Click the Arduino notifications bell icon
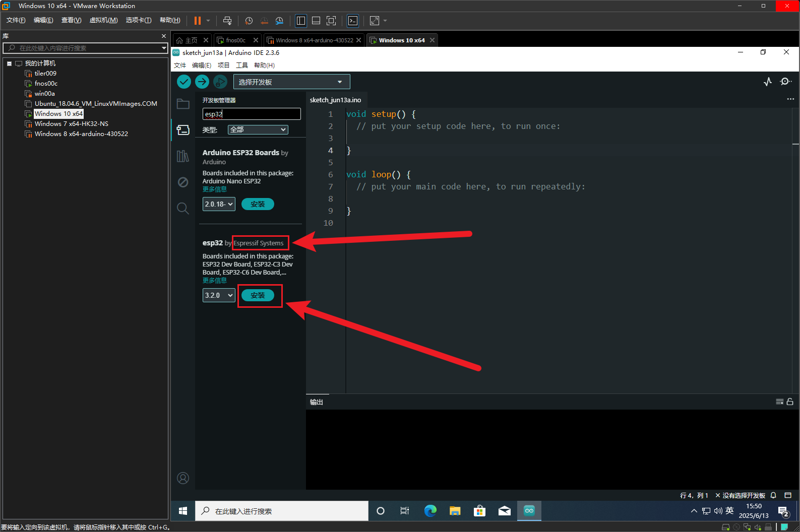800x532 pixels. pyautogui.click(x=773, y=495)
